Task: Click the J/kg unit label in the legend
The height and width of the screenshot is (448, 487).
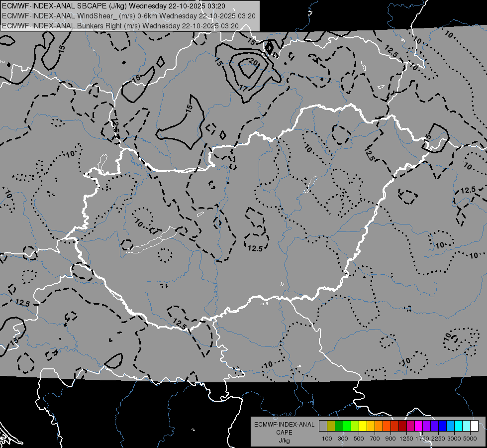Action: tap(284, 441)
